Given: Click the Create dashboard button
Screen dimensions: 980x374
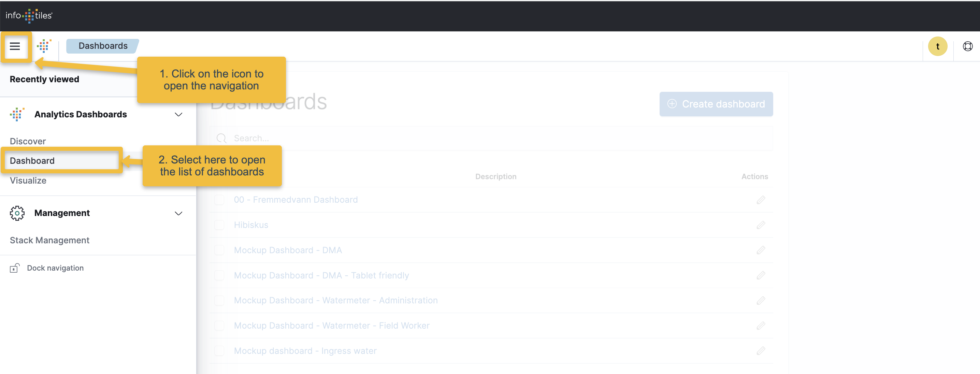Looking at the screenshot, I should click(716, 104).
